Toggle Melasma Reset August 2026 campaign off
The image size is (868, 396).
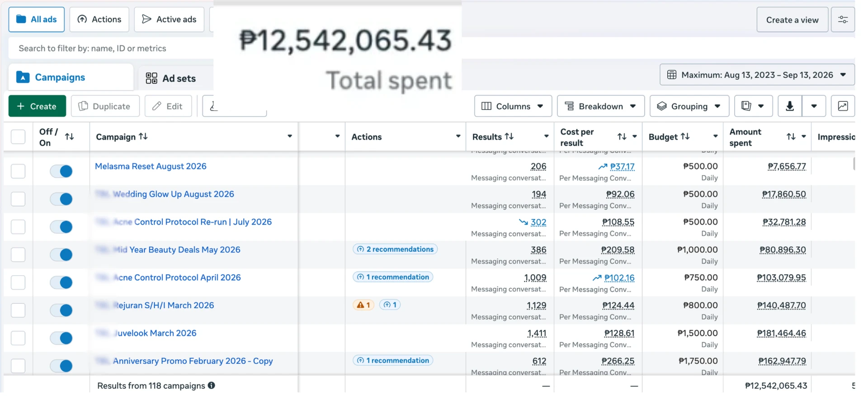click(x=61, y=171)
